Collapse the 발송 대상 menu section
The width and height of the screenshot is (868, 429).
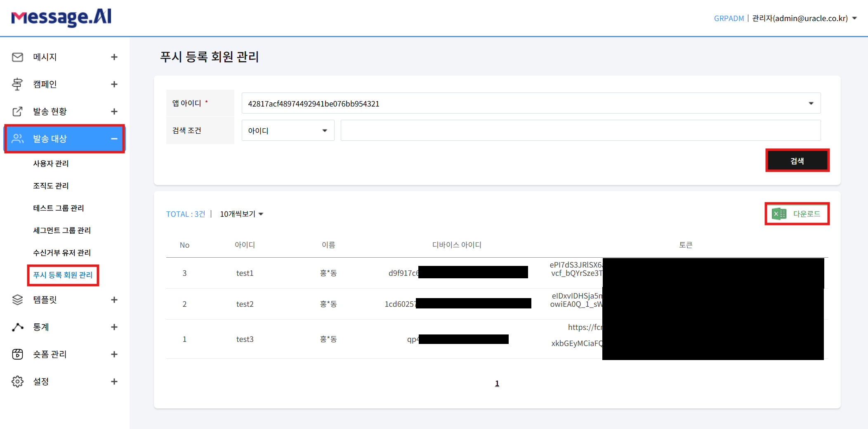114,139
